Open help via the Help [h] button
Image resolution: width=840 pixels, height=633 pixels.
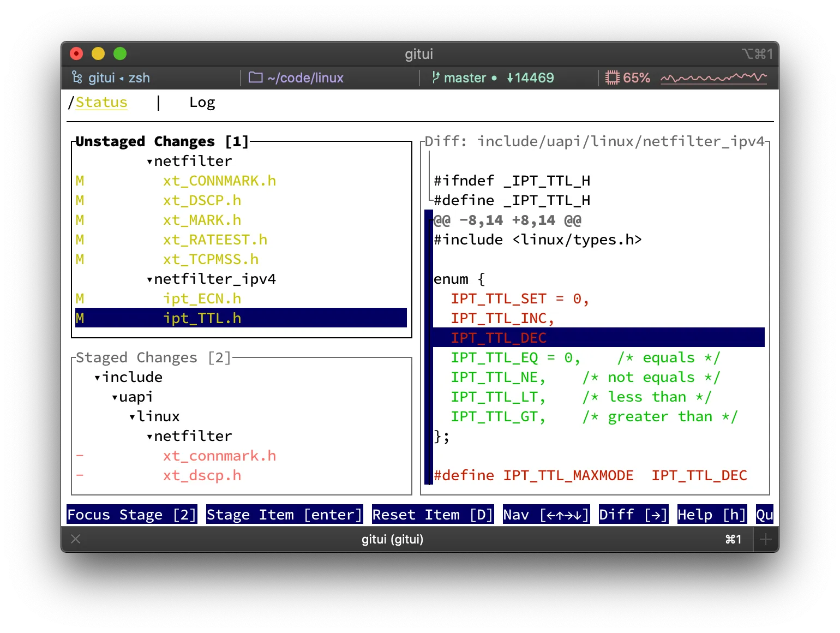point(711,514)
